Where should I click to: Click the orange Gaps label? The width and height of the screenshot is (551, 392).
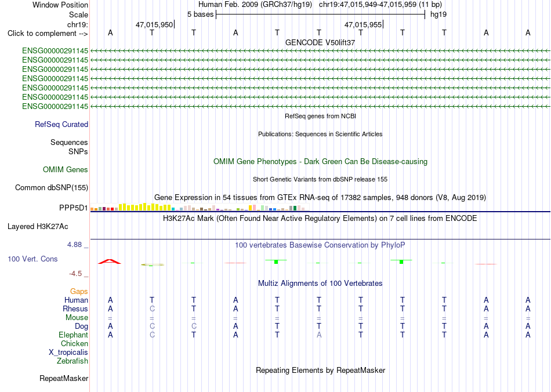79,291
